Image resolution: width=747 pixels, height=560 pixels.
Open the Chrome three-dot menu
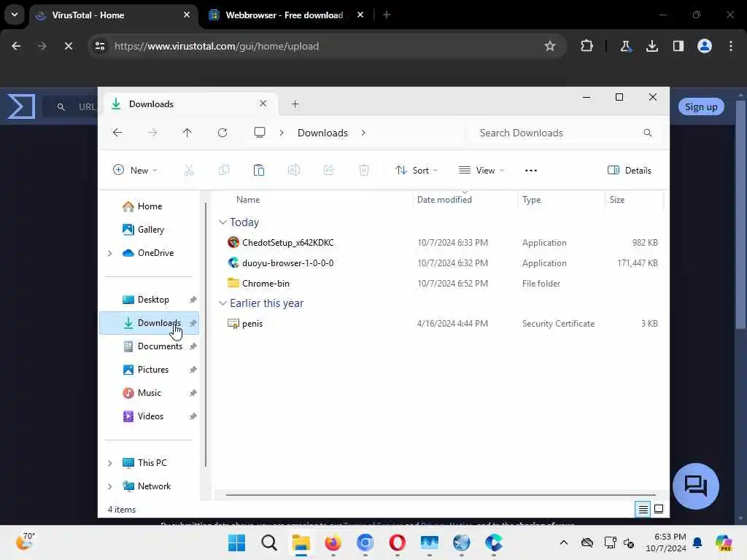(731, 46)
